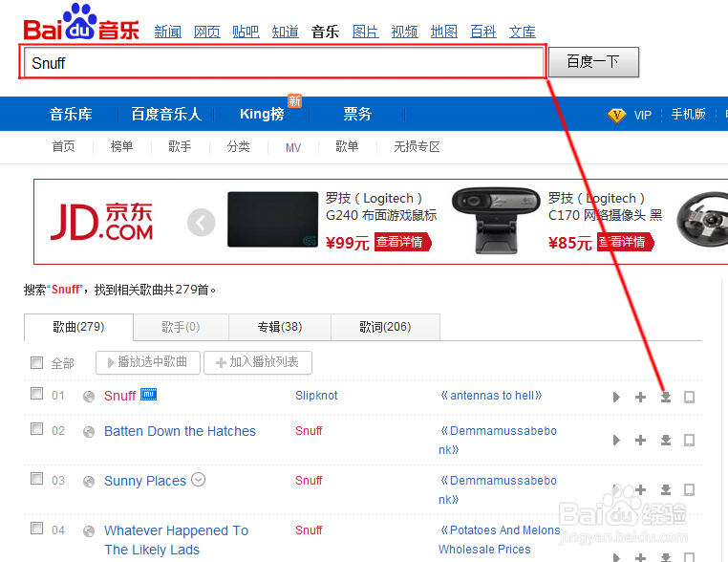Open the 贴吧 link at top

(x=246, y=32)
